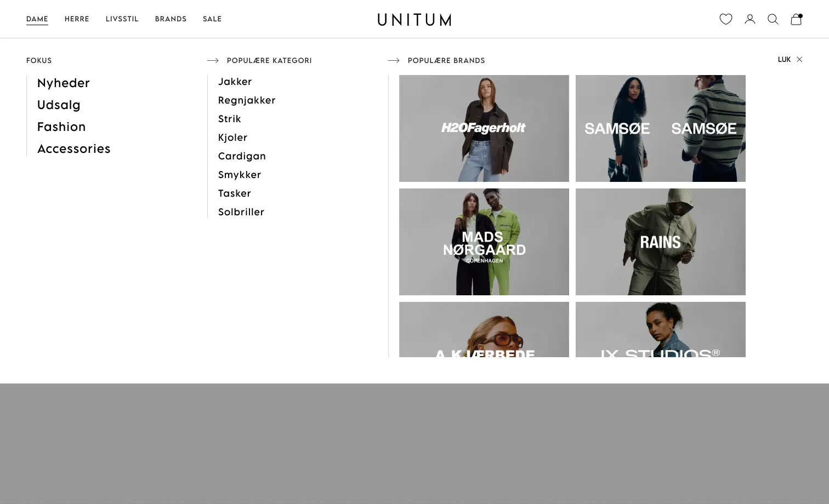Choose the Regnjakker category

coord(247,100)
